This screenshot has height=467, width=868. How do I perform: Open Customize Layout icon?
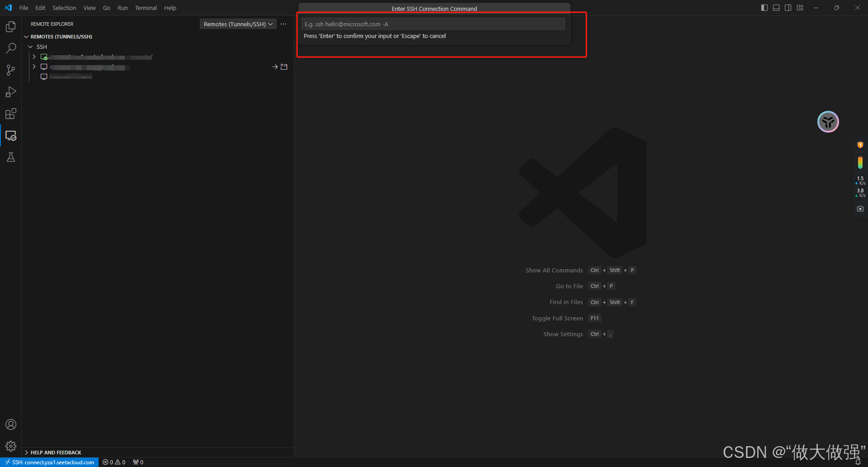coord(800,8)
